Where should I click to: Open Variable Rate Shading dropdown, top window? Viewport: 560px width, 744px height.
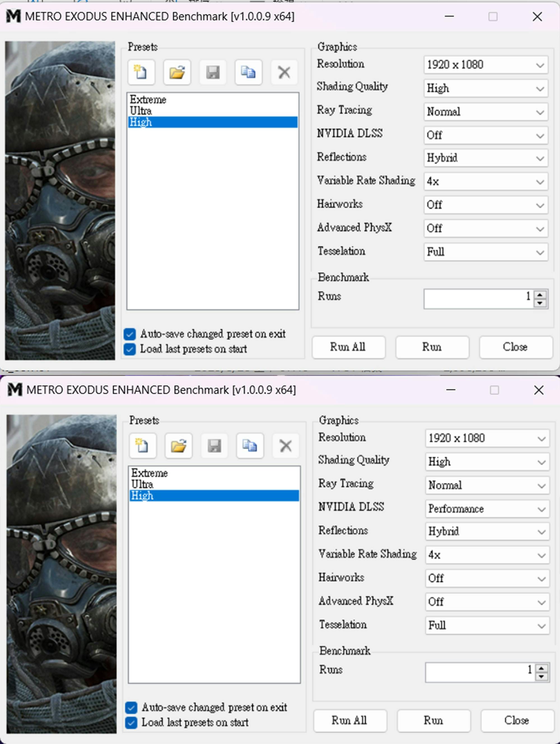click(x=486, y=182)
